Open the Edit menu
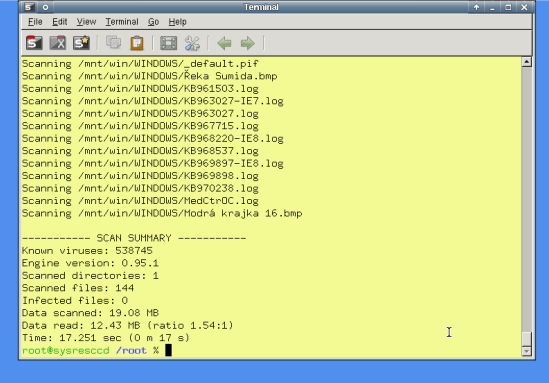The width and height of the screenshot is (549, 383). (x=60, y=22)
